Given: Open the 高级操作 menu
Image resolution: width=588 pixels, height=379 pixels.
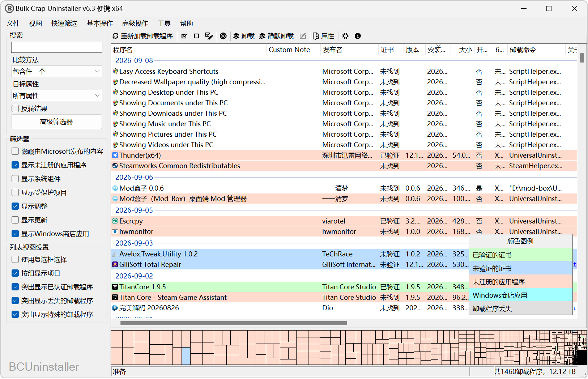Looking at the screenshot, I should (x=135, y=24).
